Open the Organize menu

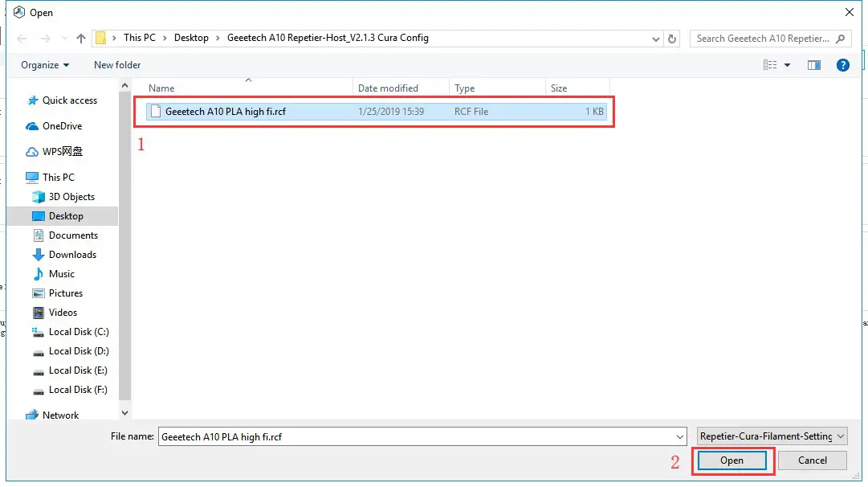click(45, 65)
